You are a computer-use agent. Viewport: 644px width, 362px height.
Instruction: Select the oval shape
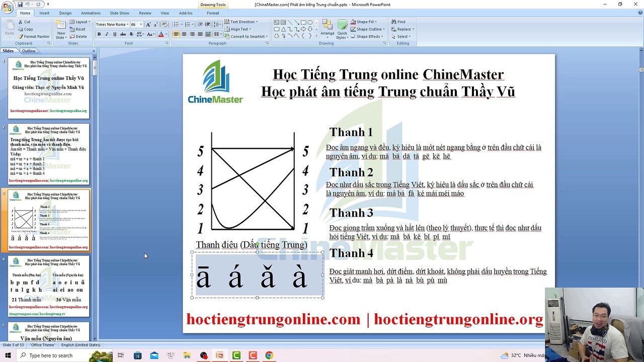(x=310, y=22)
